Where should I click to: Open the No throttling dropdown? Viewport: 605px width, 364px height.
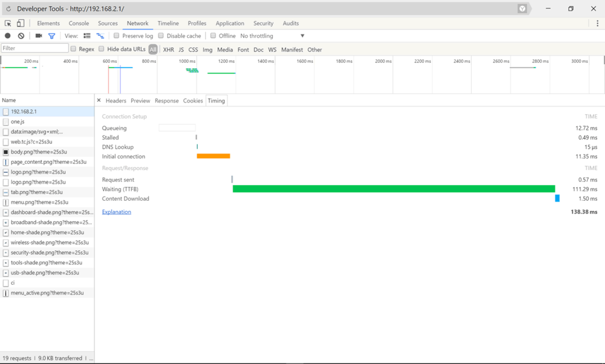272,36
